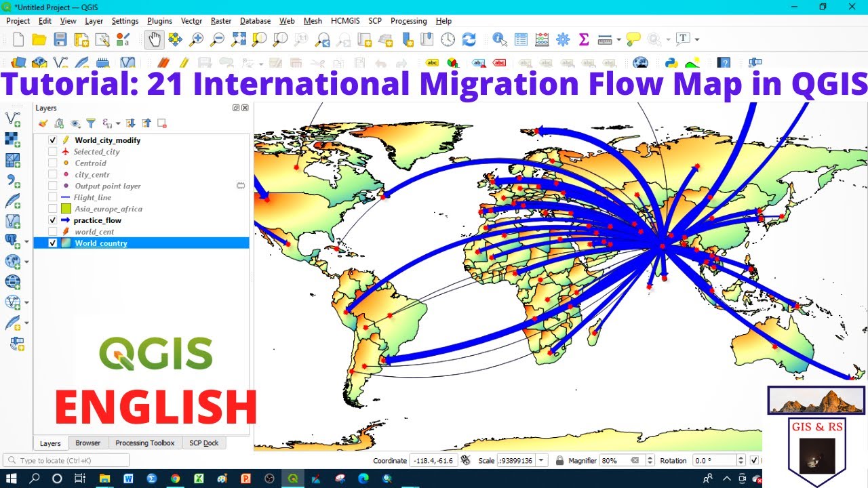Uncheck the World_city_modify layer checkbox

coord(52,140)
